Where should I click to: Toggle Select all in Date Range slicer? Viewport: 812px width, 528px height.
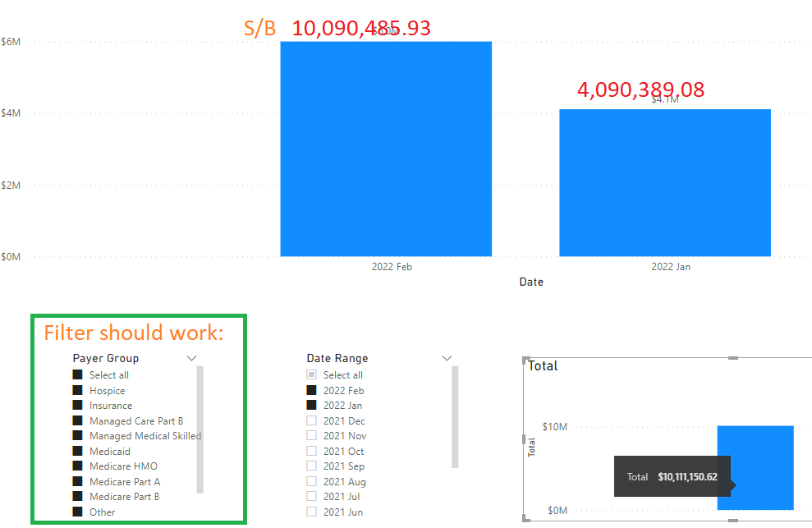coord(312,374)
